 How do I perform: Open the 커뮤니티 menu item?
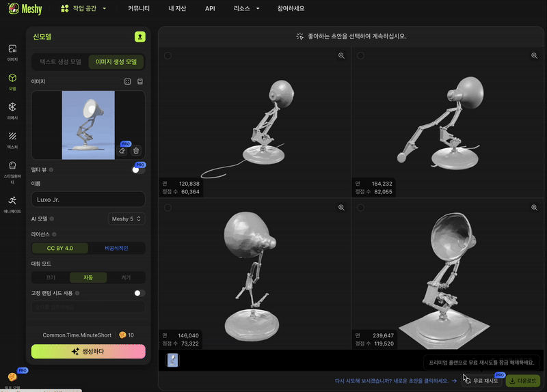coord(139,8)
